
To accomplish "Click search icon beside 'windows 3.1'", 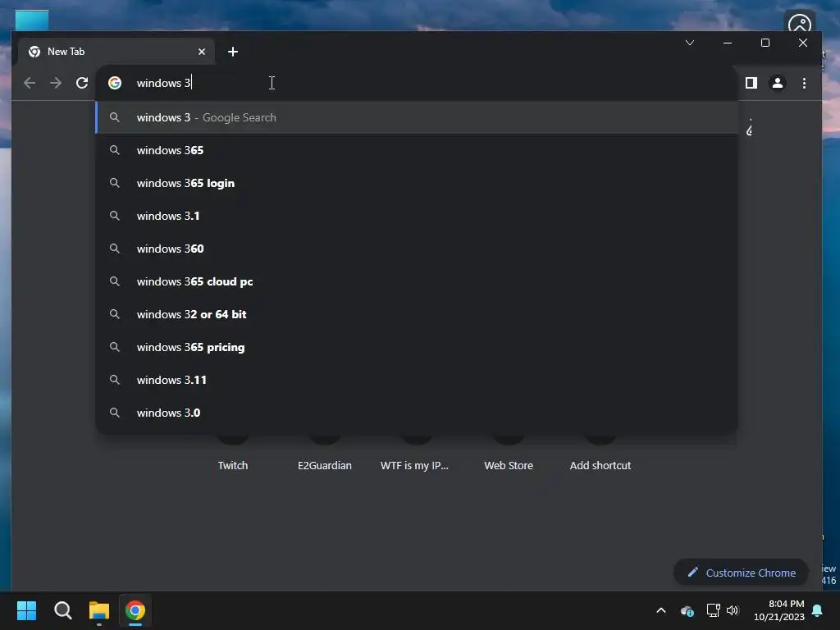I will (x=115, y=216).
